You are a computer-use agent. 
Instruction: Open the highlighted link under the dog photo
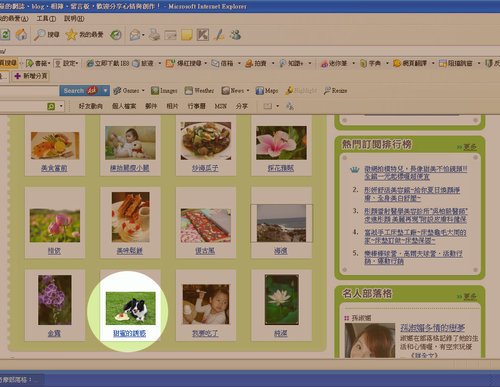pyautogui.click(x=129, y=333)
